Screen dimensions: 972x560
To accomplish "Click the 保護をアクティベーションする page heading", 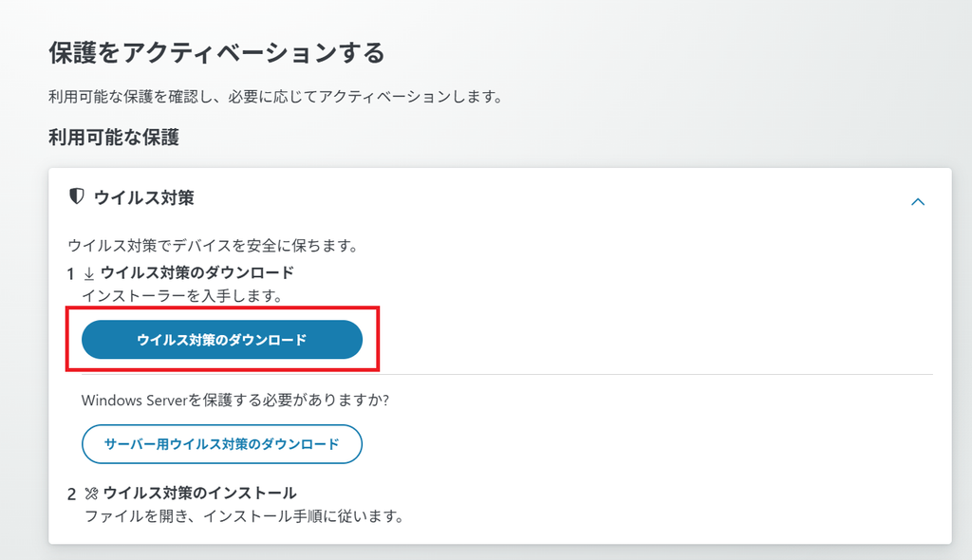I will click(x=217, y=53).
